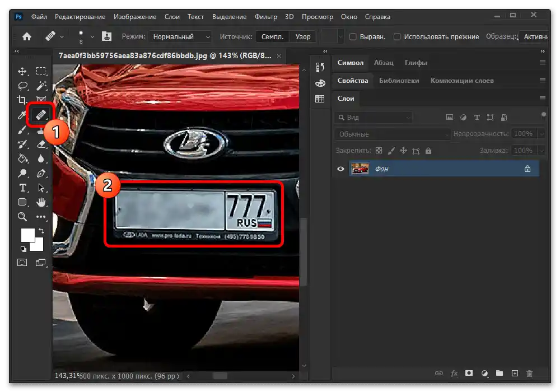Viewport: 560px width, 392px height.
Task: Toggle lock position
Action: [404, 151]
